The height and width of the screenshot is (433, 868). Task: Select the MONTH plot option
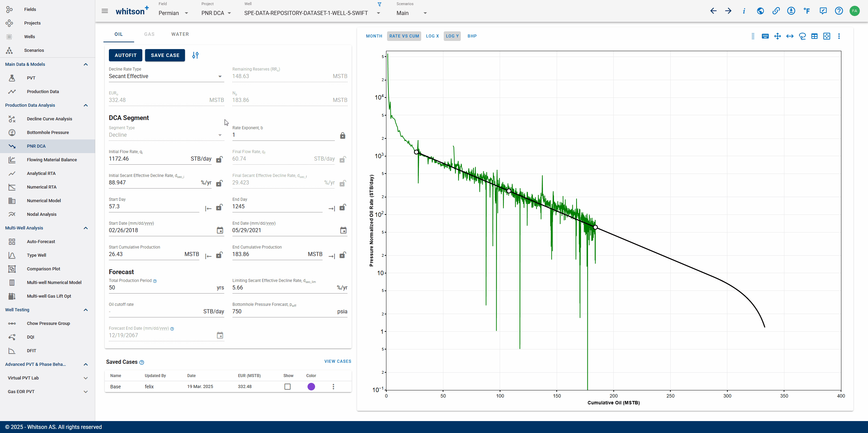pos(374,36)
